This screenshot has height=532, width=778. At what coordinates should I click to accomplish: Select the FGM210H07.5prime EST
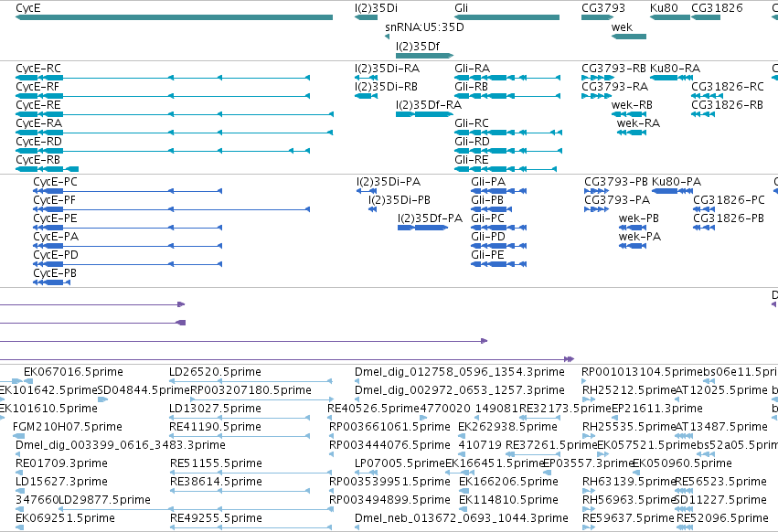click(18, 436)
